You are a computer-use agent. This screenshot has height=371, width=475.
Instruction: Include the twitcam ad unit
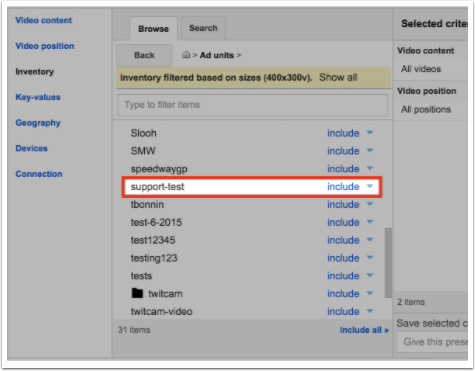click(x=343, y=294)
